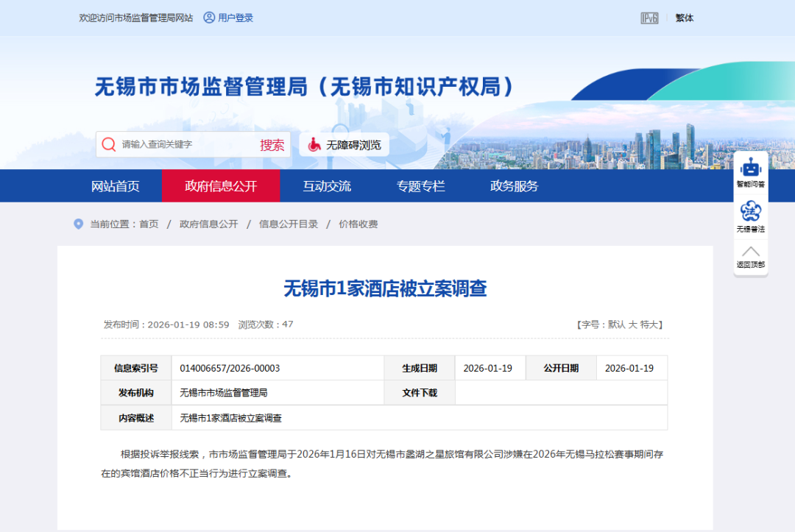The height and width of the screenshot is (532, 795).
Task: Open the 政务服务 nav tab
Action: pos(515,186)
